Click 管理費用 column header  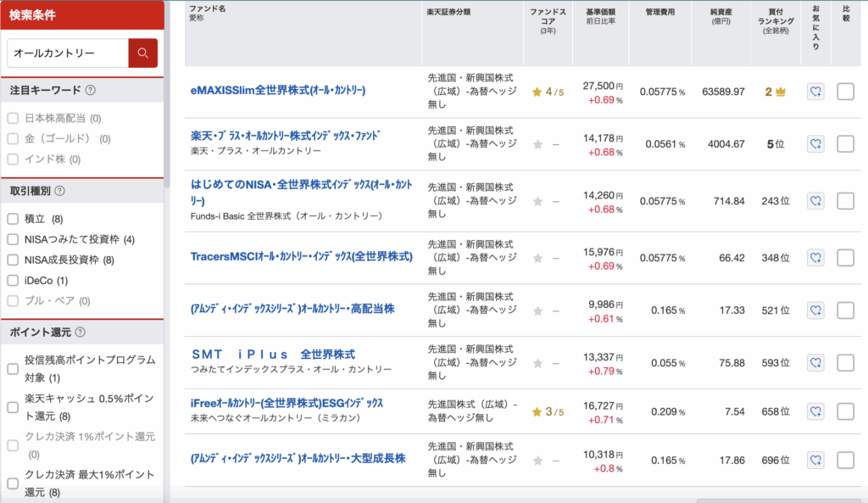659,12
